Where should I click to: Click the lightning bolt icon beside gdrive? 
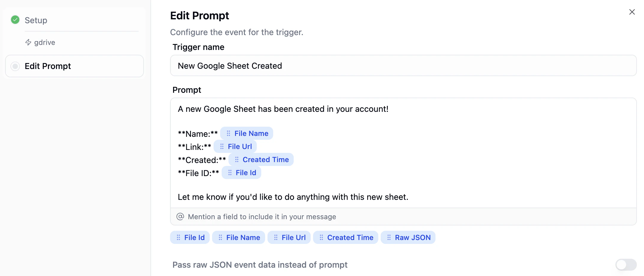coord(28,42)
